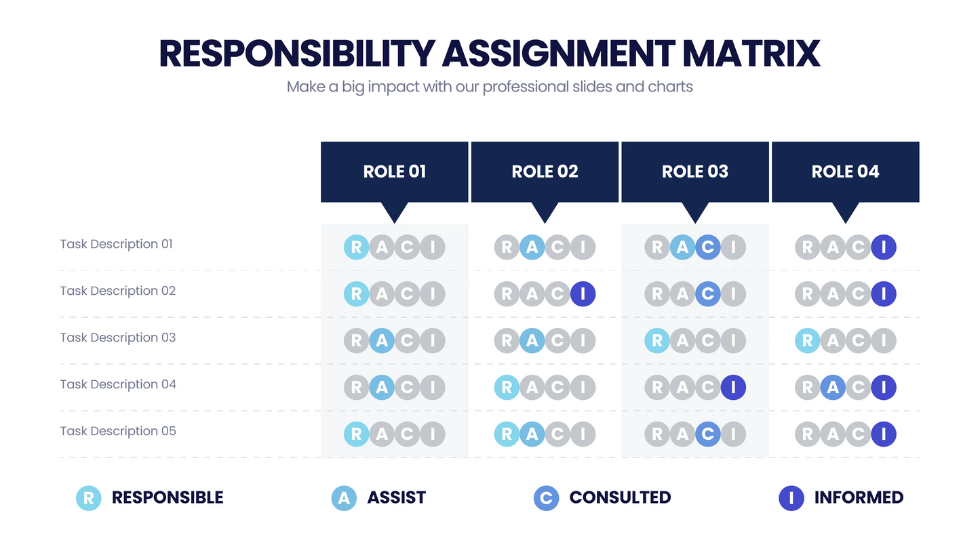
Task: Click the light-blue R icon beside RESPONSIBLE legend
Action: coord(88,498)
